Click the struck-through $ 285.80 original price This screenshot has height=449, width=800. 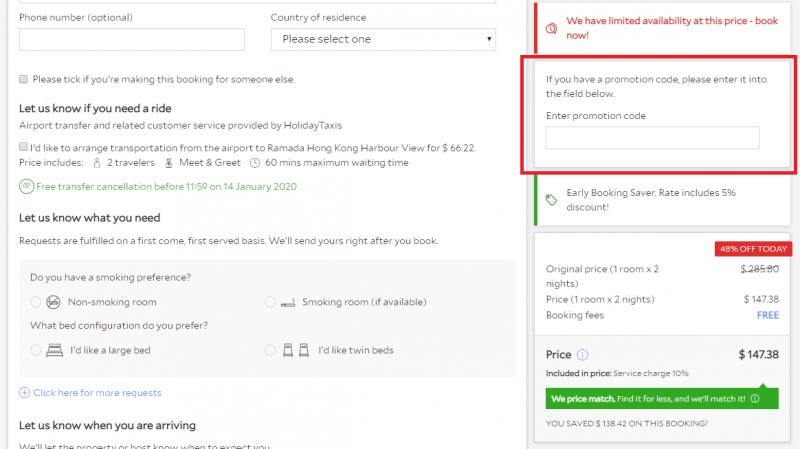pyautogui.click(x=760, y=269)
